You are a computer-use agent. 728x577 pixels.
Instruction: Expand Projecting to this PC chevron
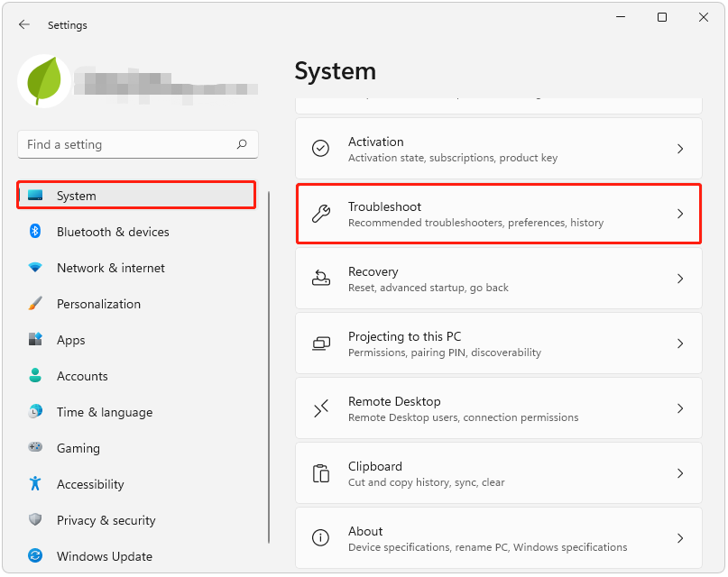coord(680,343)
